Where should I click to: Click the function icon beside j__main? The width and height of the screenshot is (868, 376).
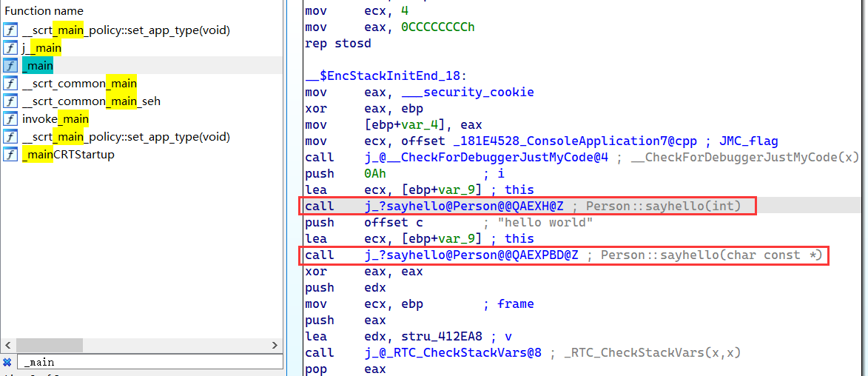tap(10, 48)
